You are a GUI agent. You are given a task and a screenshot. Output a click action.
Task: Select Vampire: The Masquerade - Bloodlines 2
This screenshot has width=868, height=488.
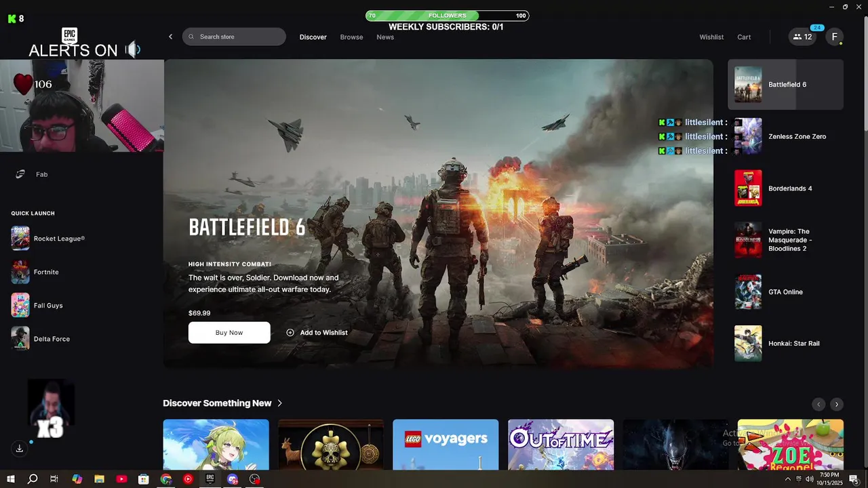click(786, 240)
